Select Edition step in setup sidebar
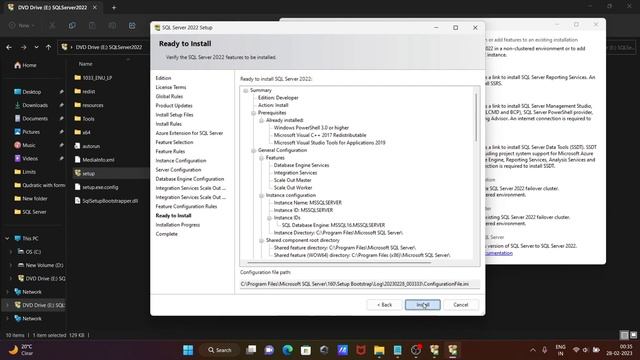640x360 pixels. click(x=163, y=78)
